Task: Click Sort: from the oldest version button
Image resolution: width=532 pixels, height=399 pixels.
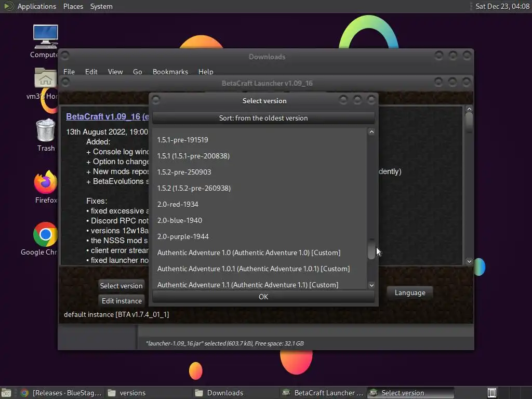Action: tap(263, 118)
